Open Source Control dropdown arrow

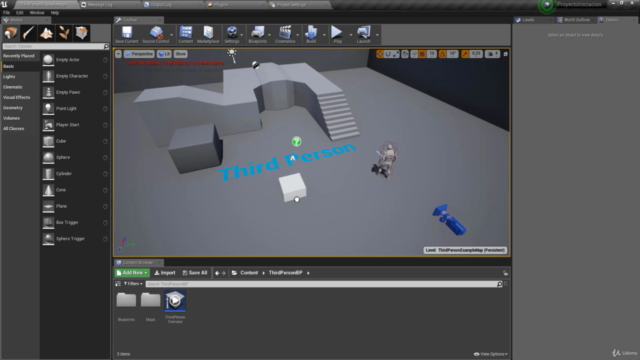pos(171,35)
